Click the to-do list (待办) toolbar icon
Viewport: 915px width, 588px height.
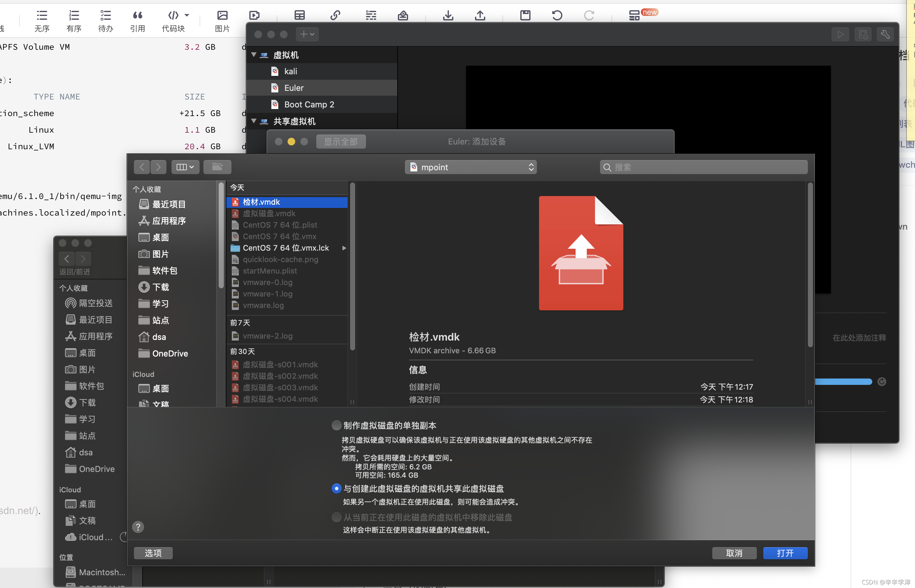point(106,15)
